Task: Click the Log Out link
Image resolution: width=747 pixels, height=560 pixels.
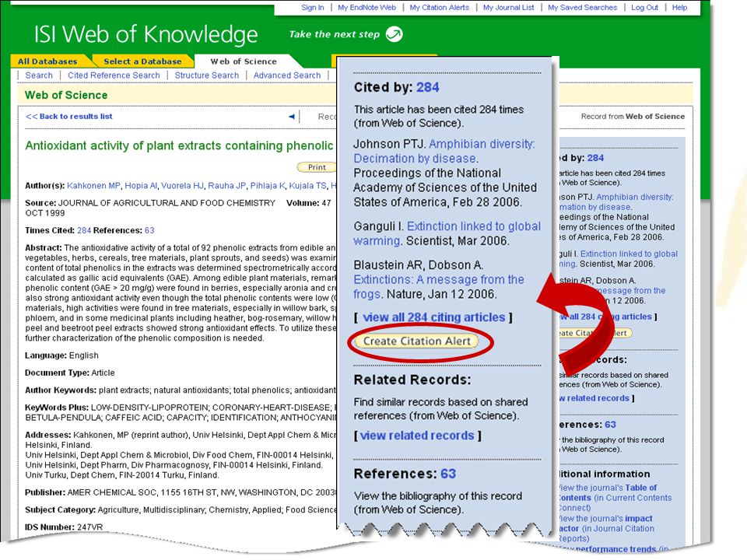Action: click(x=644, y=8)
